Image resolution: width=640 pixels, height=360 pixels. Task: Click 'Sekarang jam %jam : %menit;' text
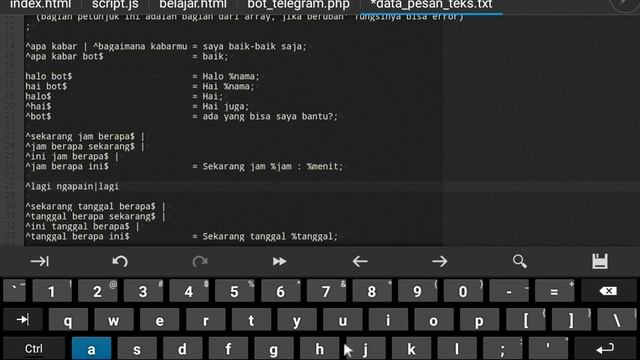coord(273,167)
